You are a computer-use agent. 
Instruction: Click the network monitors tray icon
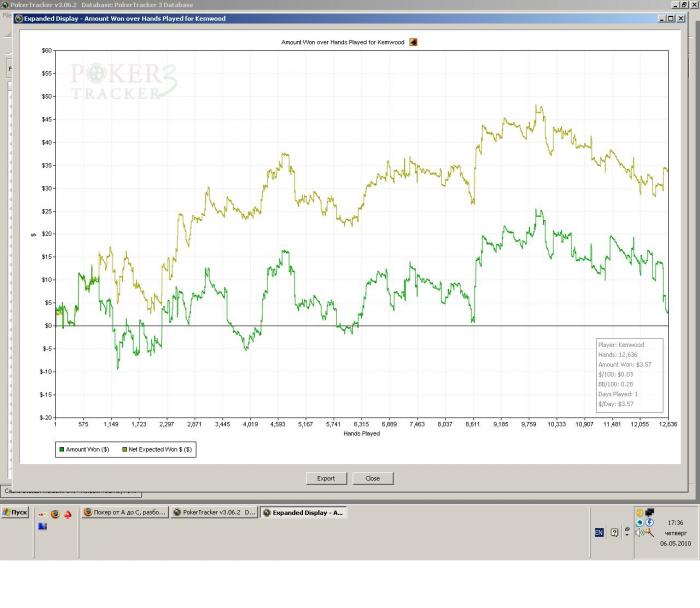pos(650,512)
